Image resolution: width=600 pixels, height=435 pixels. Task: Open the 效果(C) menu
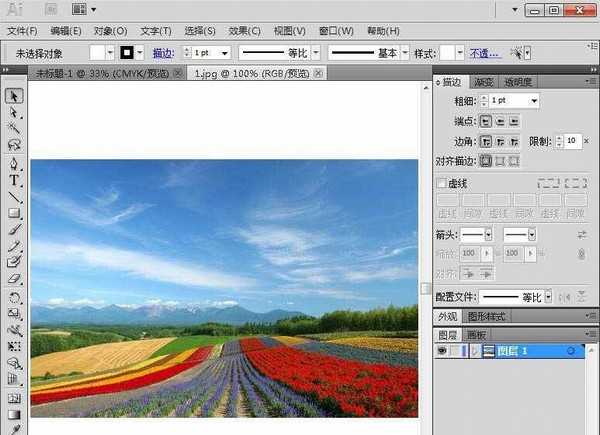(244, 32)
